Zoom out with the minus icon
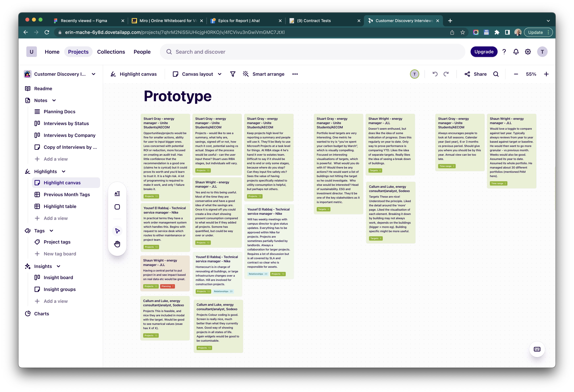This screenshot has height=392, width=574. pos(516,74)
